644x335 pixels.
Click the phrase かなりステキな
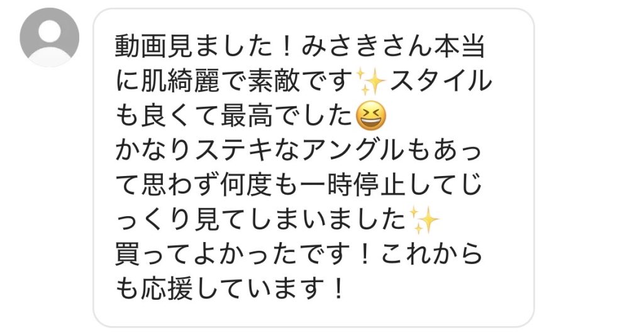(x=208, y=151)
